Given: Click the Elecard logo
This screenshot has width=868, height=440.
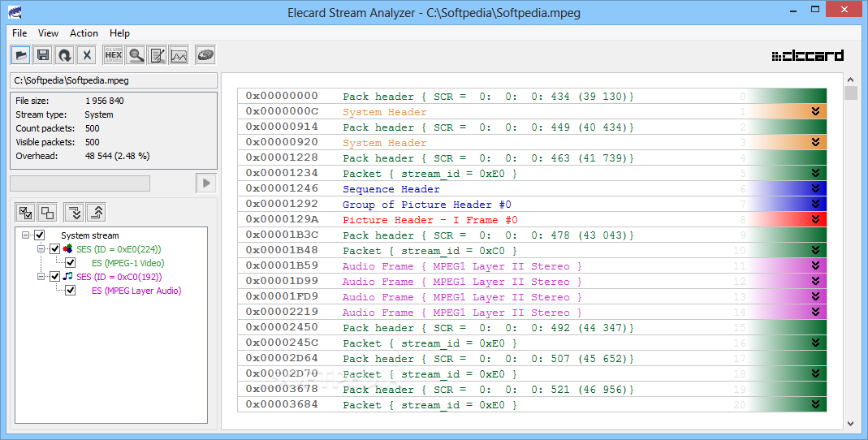Looking at the screenshot, I should (x=808, y=55).
